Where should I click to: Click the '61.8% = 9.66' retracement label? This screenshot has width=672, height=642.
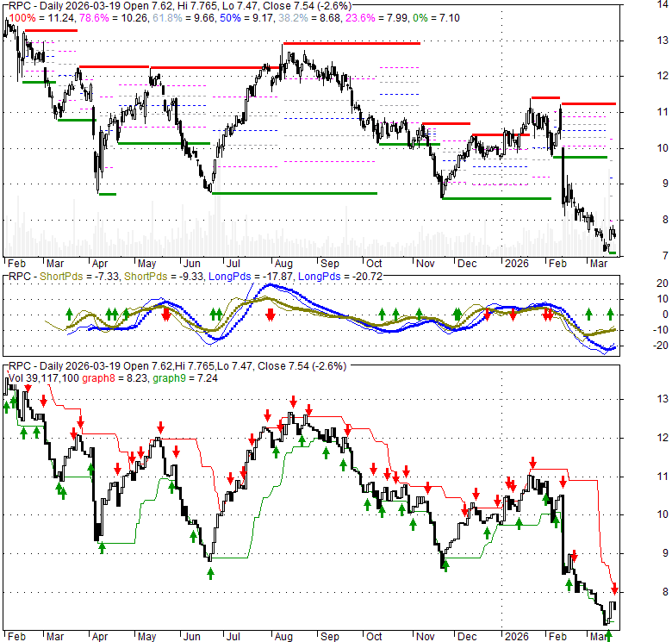click(x=184, y=18)
